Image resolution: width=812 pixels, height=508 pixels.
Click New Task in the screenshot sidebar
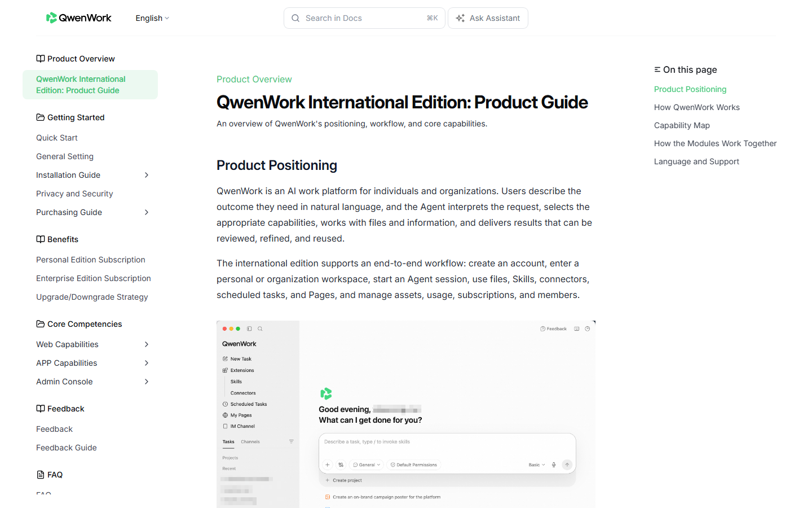[x=241, y=359]
